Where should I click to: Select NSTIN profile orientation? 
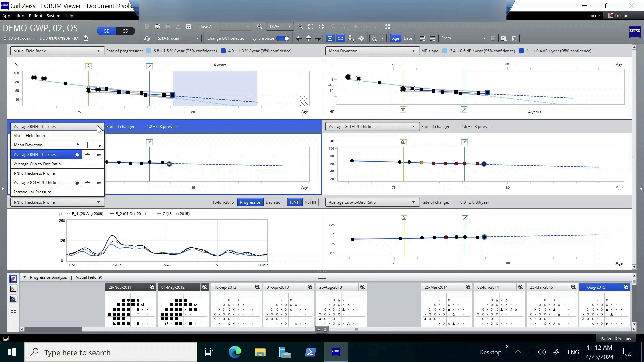(x=310, y=202)
